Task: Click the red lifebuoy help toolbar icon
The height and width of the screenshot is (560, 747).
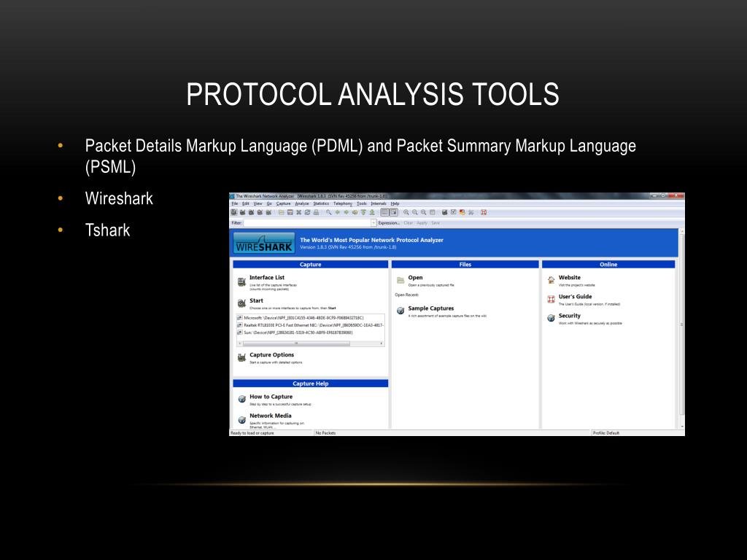Action: tap(484, 212)
